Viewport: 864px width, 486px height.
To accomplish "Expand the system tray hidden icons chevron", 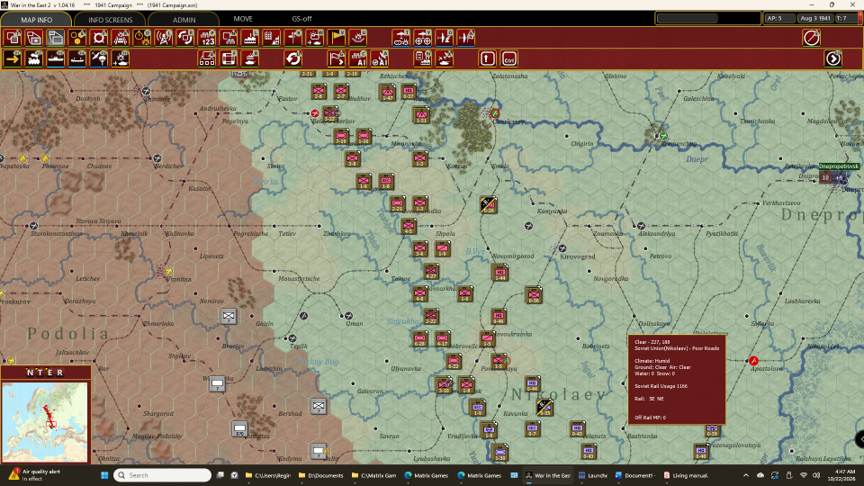I will pyautogui.click(x=746, y=475).
